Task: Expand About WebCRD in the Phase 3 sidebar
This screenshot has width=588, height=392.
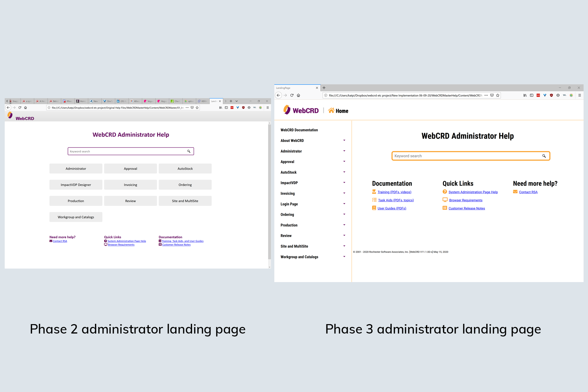Action: coord(344,140)
